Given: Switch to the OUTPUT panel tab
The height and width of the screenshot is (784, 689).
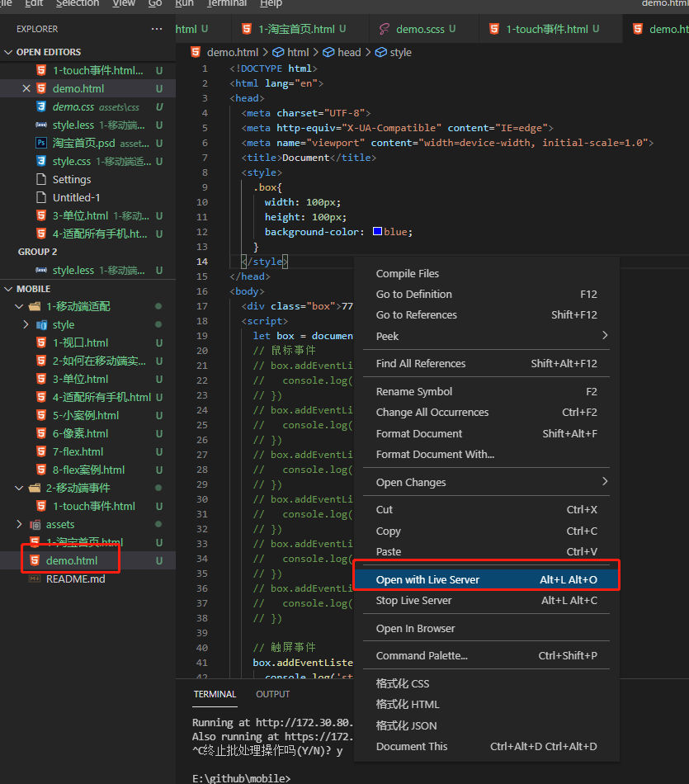Looking at the screenshot, I should [272, 694].
